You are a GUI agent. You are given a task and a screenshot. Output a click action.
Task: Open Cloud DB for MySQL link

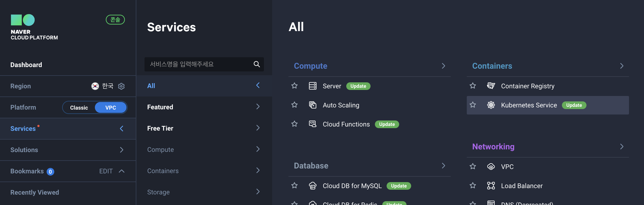click(x=352, y=186)
